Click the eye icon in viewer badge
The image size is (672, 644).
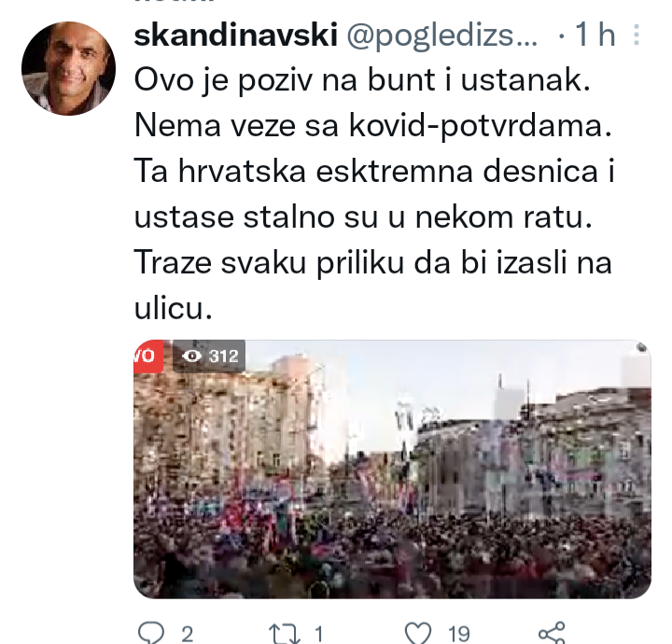coord(191,356)
